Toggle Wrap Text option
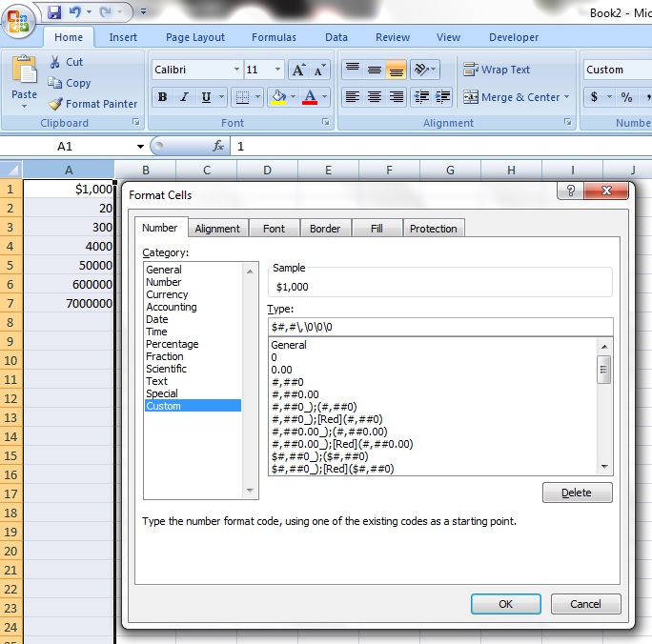The height and width of the screenshot is (644, 652). click(497, 70)
